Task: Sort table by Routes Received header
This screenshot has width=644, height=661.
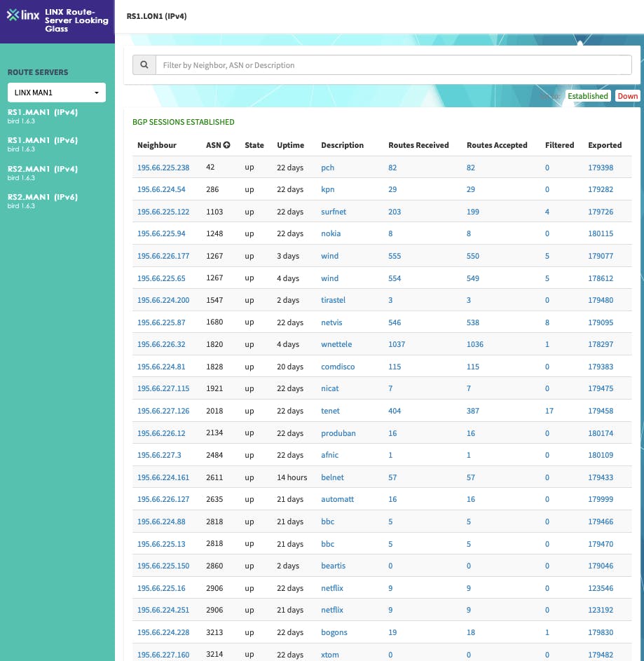Action: (418, 145)
